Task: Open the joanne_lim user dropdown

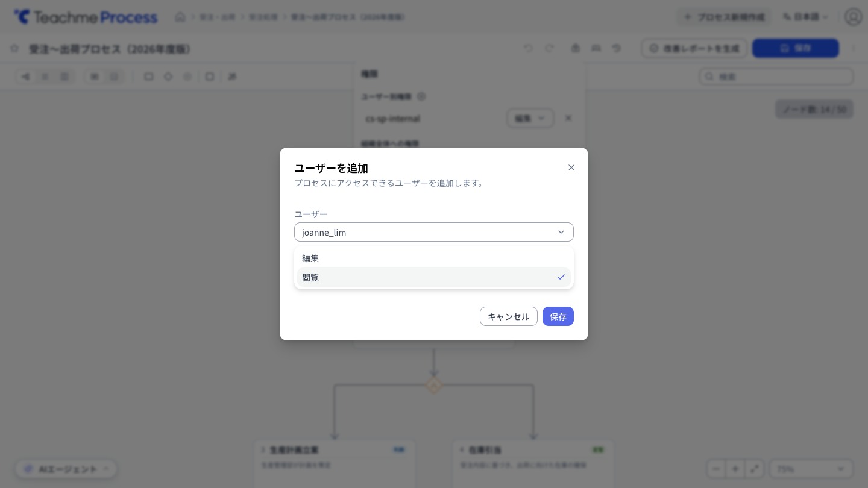Action: (434, 232)
